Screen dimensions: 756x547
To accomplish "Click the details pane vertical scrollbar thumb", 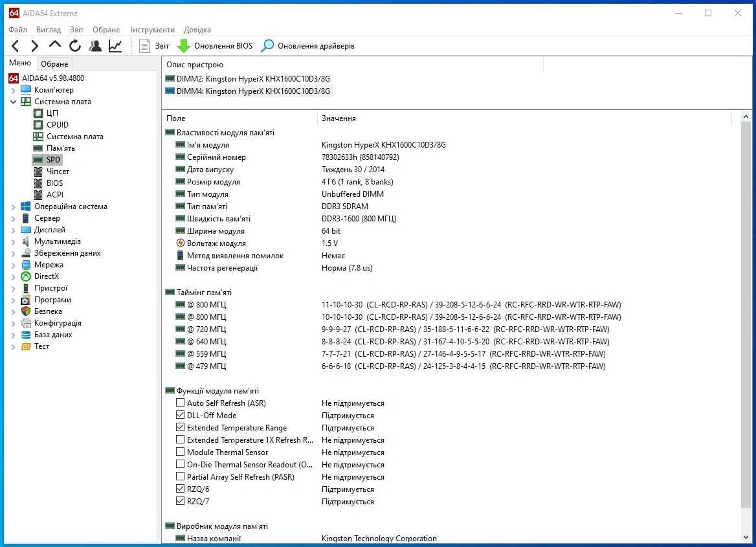I will pos(746,315).
